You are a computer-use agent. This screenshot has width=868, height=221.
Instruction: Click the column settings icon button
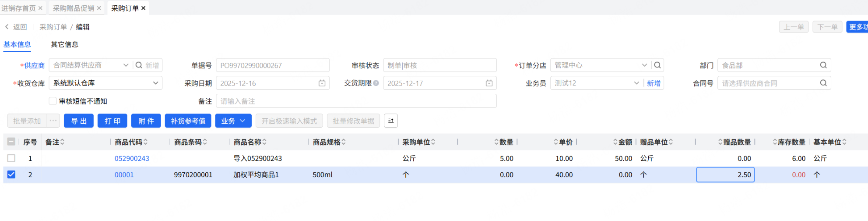click(390, 121)
